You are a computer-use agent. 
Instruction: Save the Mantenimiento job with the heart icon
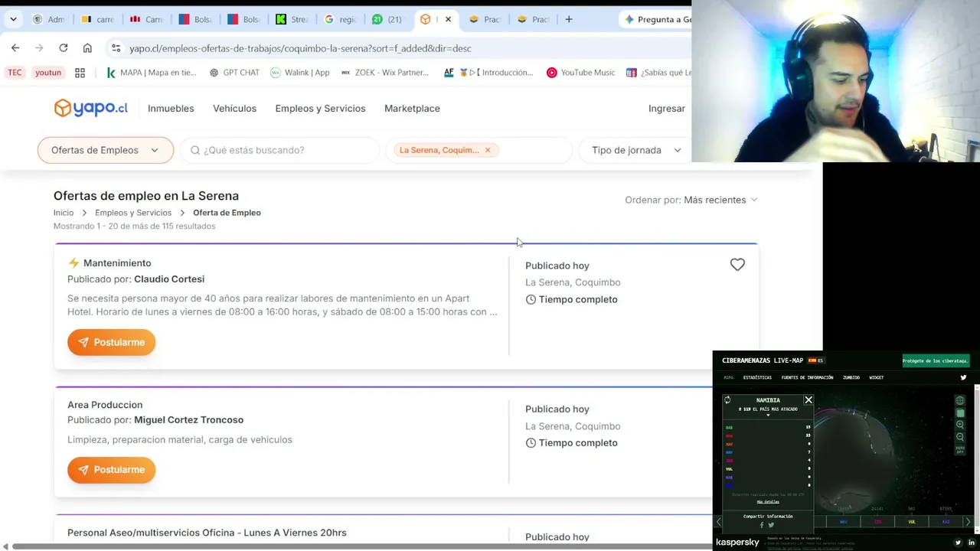click(x=737, y=265)
